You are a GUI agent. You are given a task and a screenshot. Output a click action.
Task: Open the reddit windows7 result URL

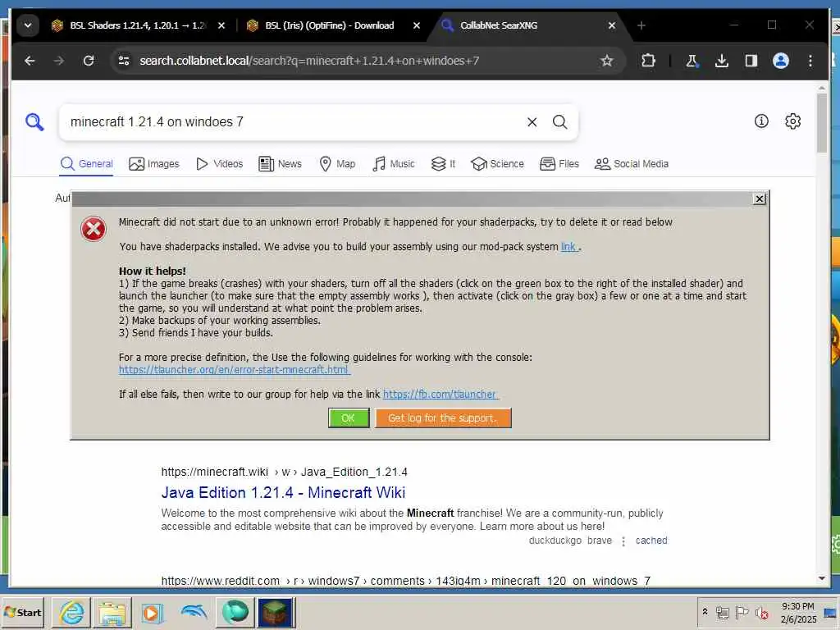(x=406, y=581)
